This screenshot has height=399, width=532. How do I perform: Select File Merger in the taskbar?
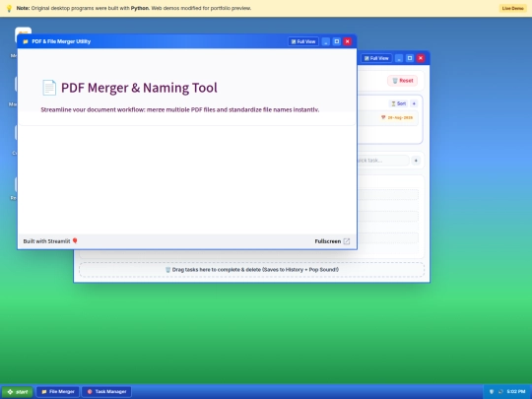(x=58, y=391)
